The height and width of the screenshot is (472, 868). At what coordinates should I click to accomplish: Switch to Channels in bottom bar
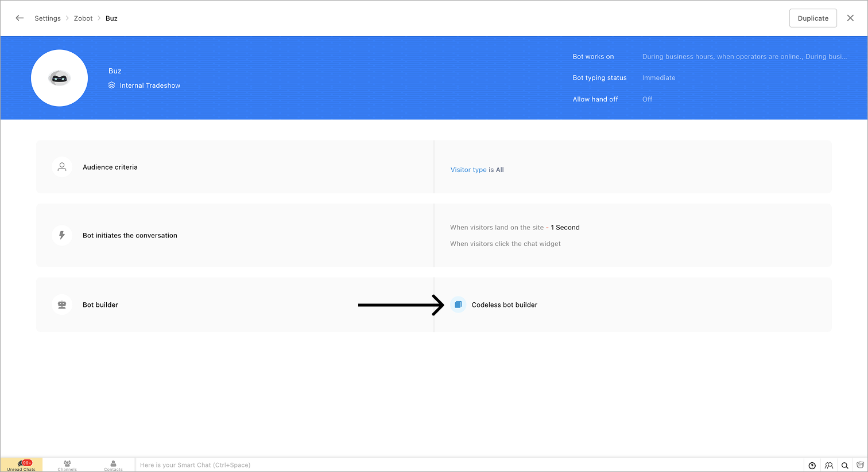point(67,465)
